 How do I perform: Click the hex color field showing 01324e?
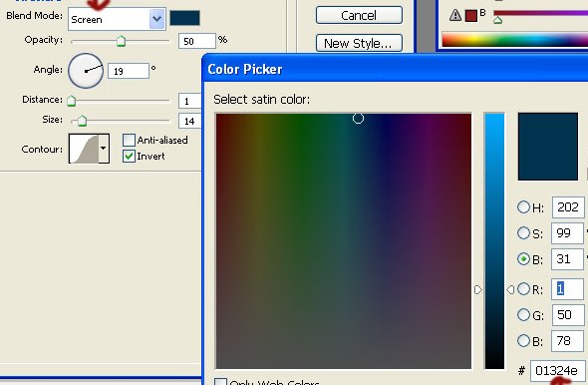click(558, 371)
